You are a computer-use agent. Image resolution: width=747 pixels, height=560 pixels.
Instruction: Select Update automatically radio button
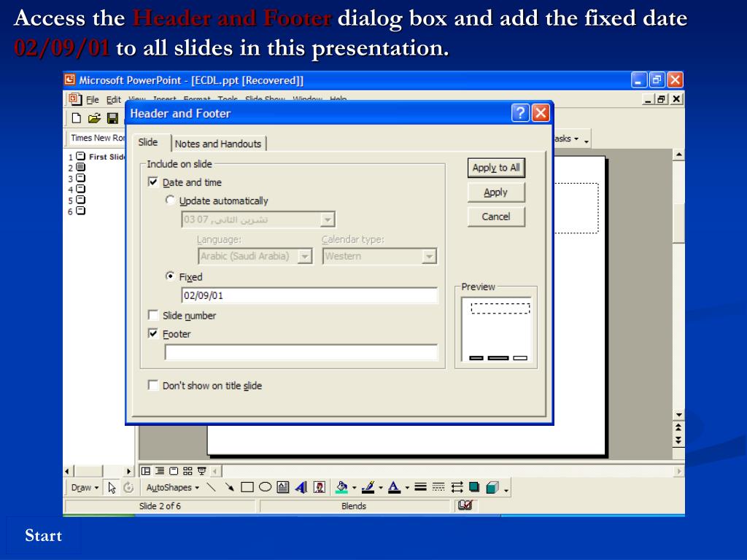[170, 200]
